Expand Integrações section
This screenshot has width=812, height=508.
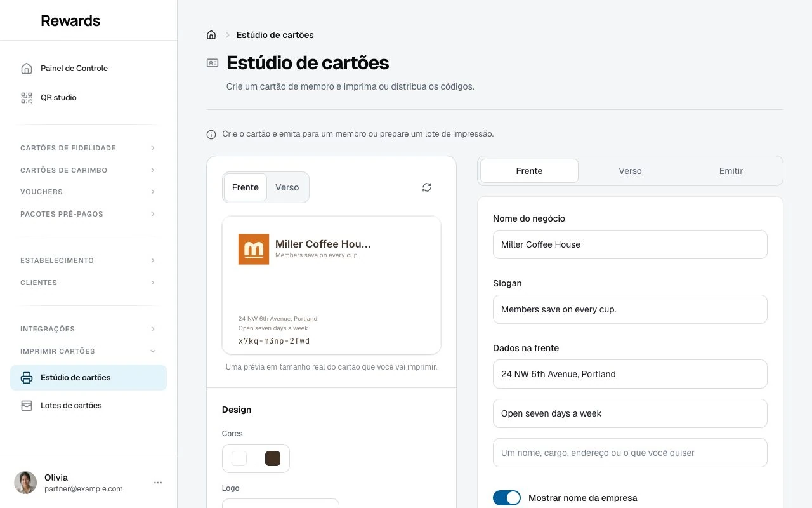pos(88,329)
